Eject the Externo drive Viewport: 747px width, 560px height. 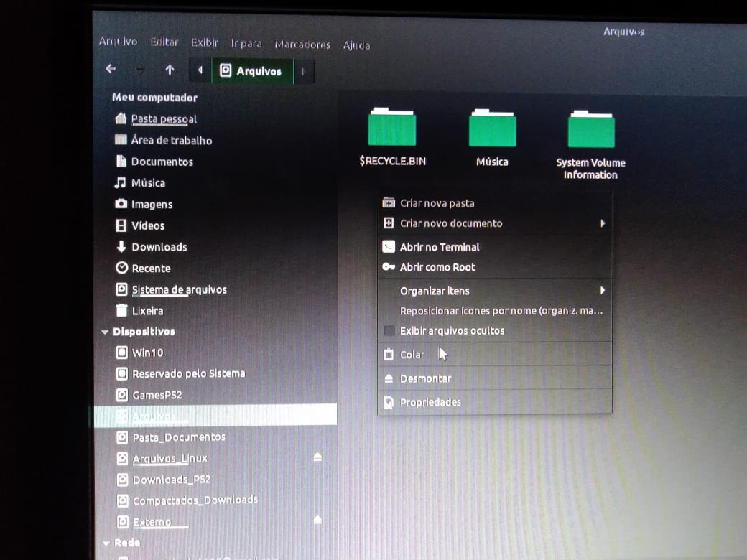[x=317, y=520]
